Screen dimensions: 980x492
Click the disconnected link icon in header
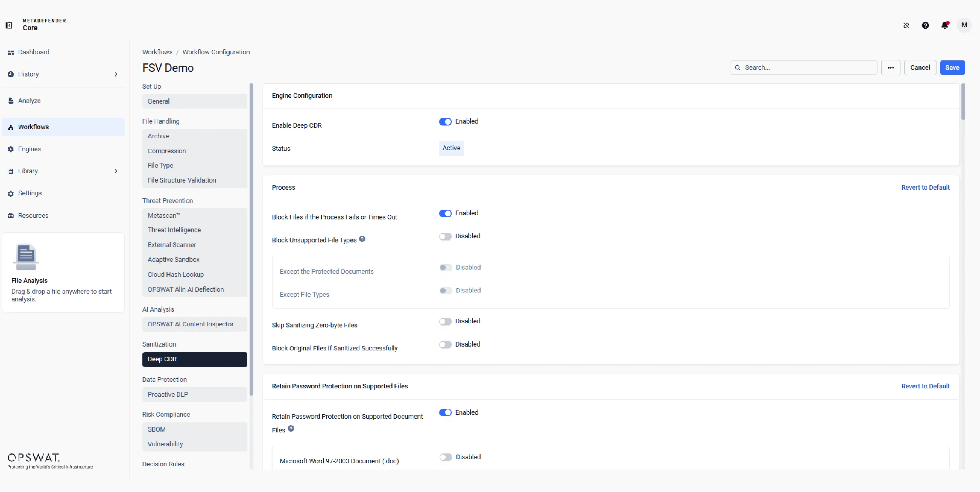(906, 26)
